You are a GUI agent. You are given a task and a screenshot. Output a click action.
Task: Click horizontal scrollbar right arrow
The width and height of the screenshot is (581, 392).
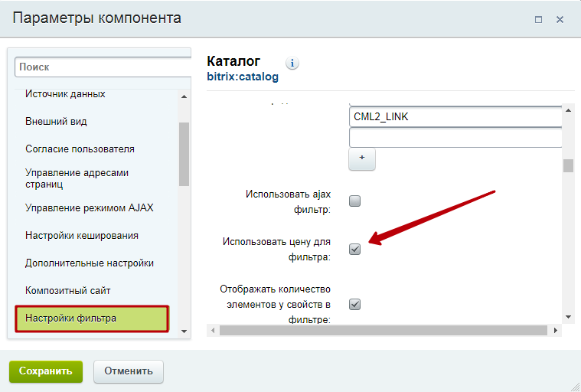pos(556,330)
